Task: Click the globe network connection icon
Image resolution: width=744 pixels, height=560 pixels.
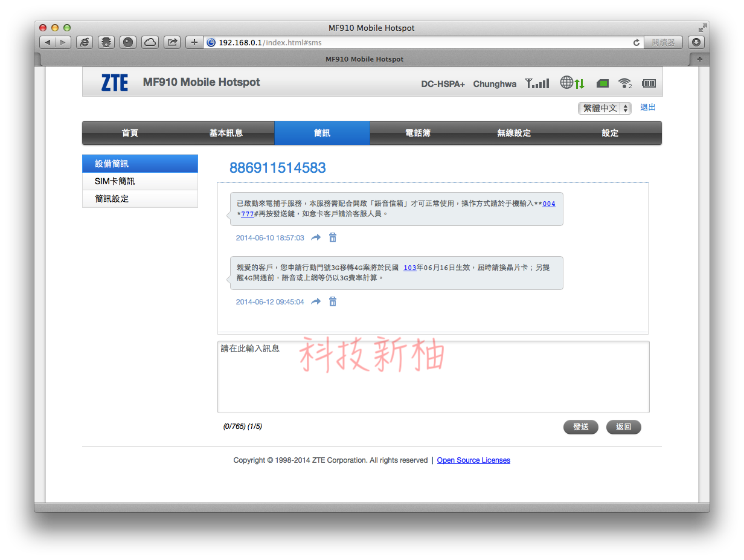Action: 572,83
